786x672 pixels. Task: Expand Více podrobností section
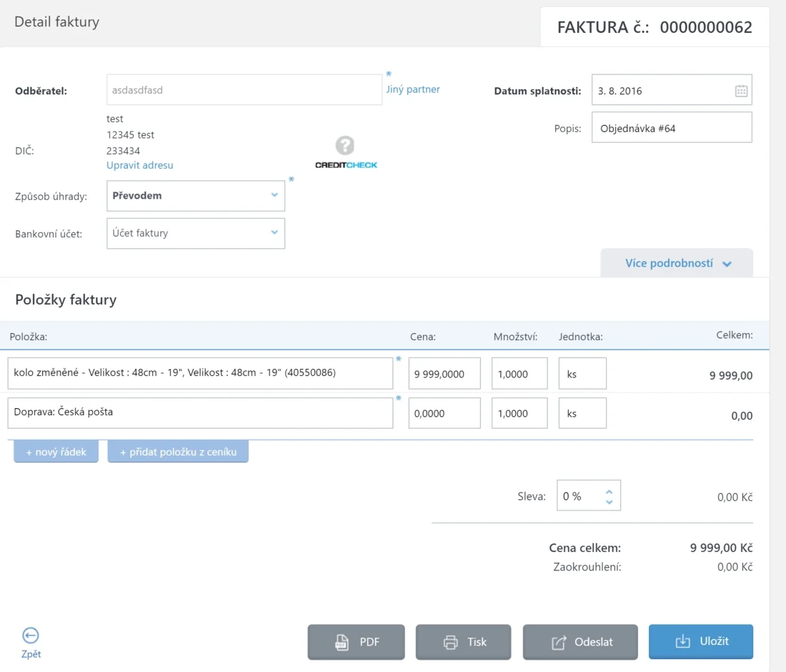point(677,263)
